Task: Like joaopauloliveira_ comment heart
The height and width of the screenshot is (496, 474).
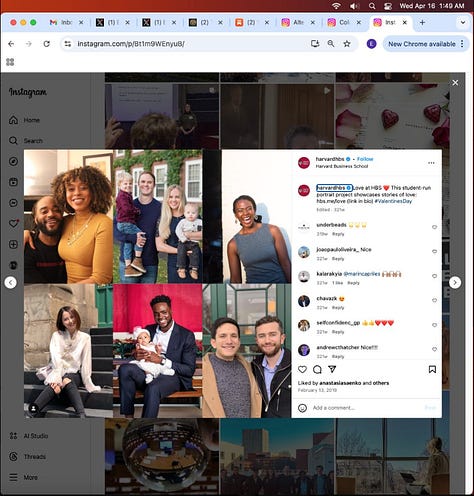Action: tap(434, 251)
